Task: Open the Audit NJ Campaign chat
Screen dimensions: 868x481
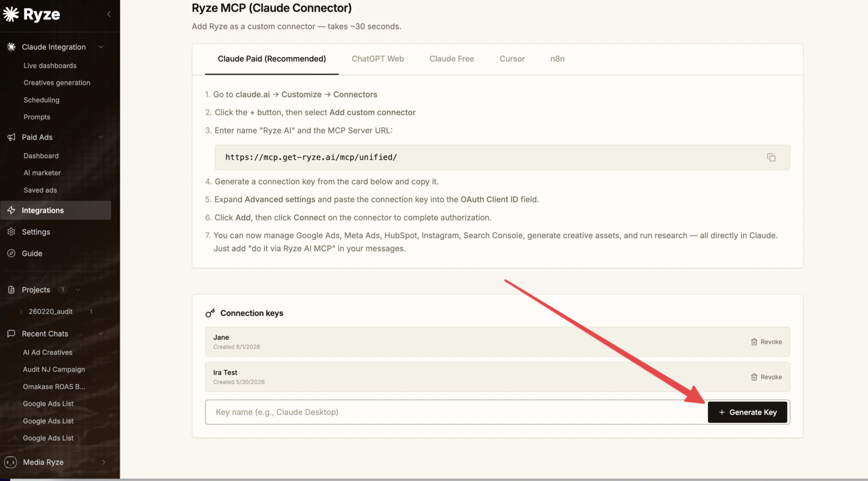Action: (x=54, y=370)
